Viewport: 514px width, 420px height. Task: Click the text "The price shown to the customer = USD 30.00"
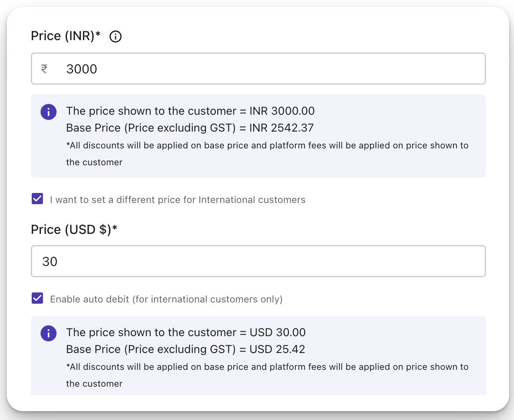point(186,332)
